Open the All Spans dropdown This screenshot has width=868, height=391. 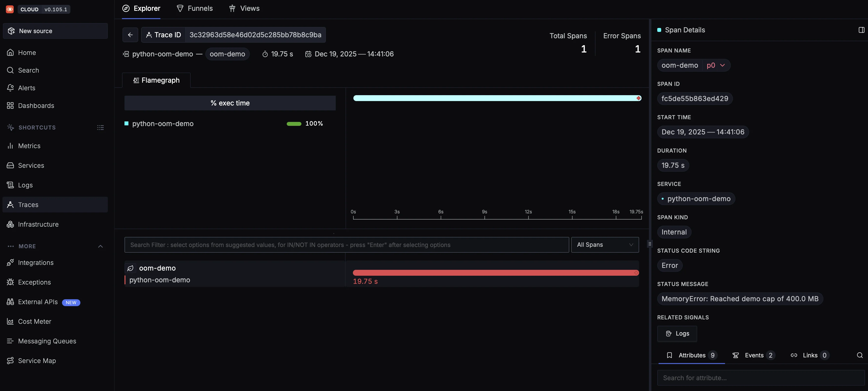pyautogui.click(x=605, y=245)
